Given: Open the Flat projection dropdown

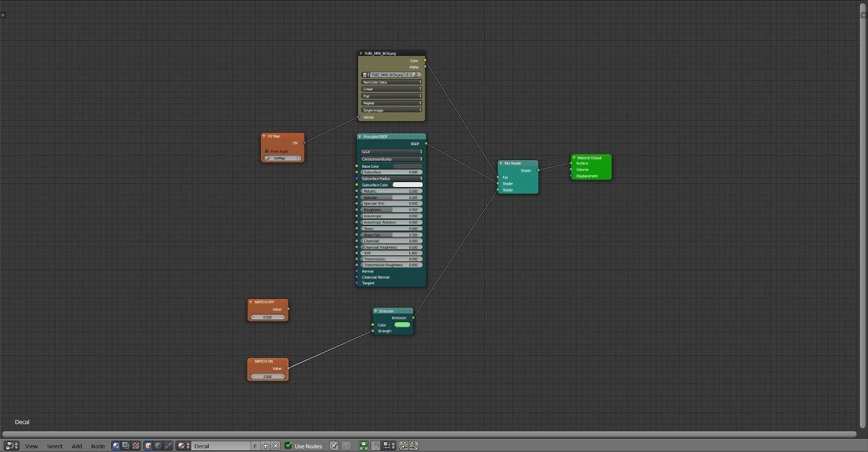Looking at the screenshot, I should pyautogui.click(x=391, y=96).
